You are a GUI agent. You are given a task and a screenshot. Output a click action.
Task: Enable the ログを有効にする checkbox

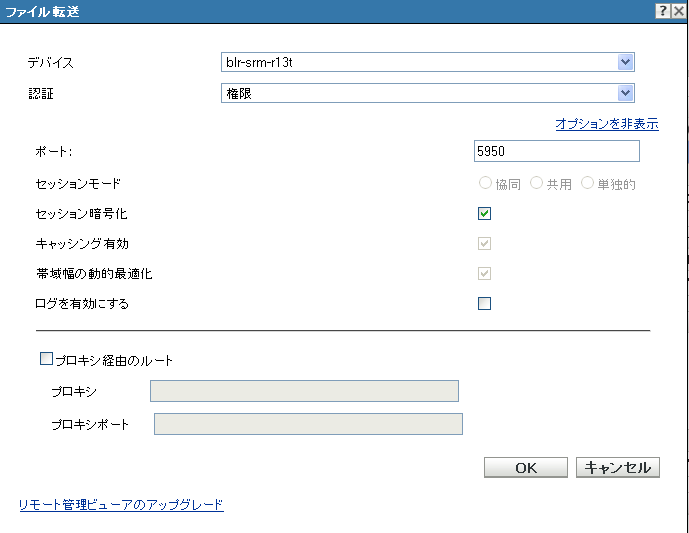(484, 303)
